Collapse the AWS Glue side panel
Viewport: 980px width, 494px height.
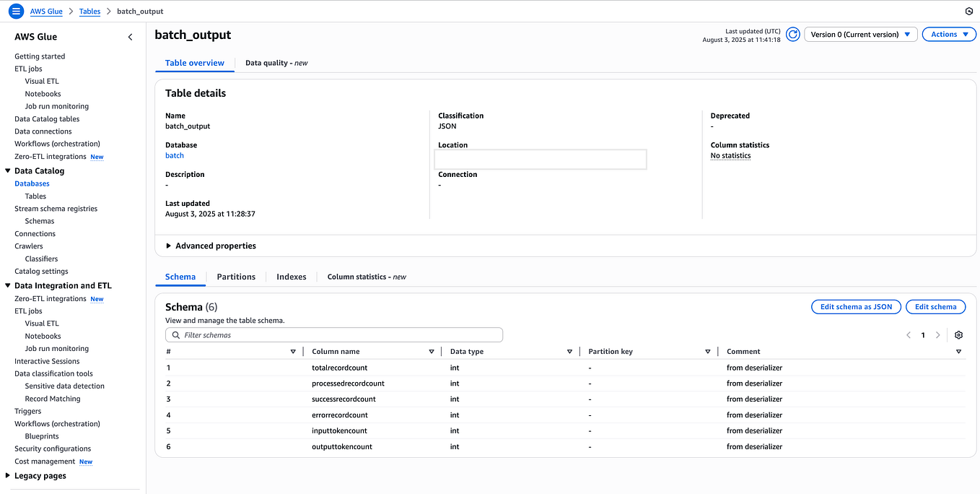(x=130, y=36)
